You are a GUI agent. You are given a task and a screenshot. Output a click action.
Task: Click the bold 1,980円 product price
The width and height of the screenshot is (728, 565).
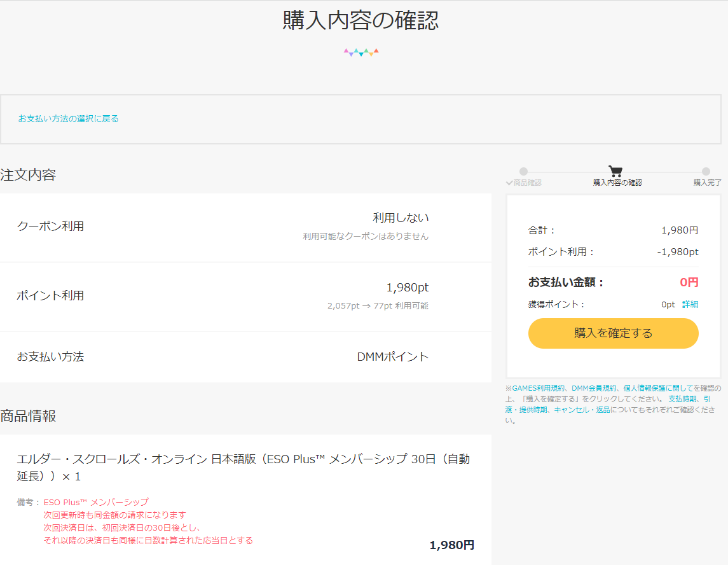452,545
